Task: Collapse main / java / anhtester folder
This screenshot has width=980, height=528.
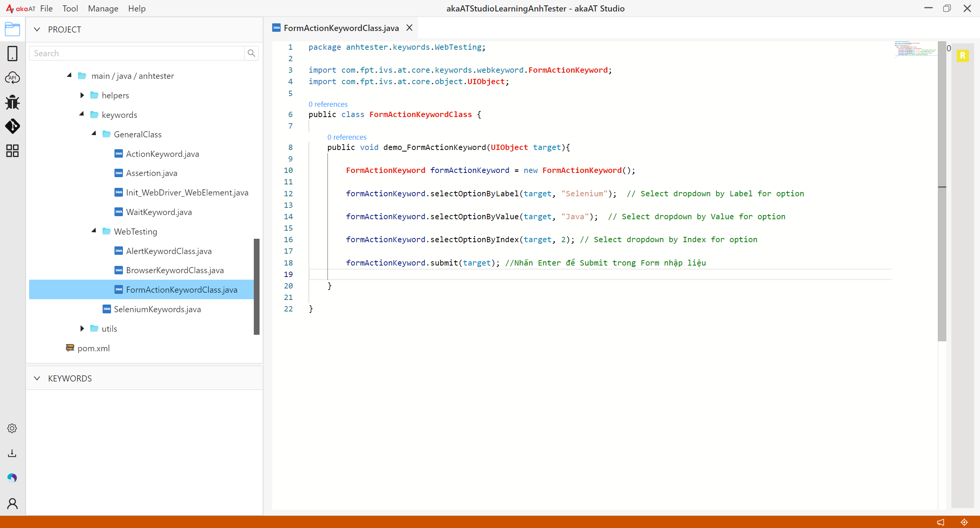Action: tap(69, 75)
